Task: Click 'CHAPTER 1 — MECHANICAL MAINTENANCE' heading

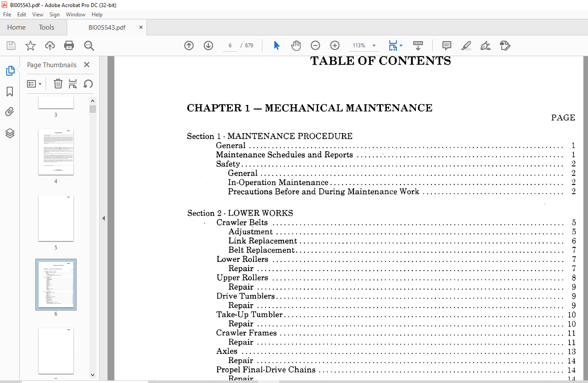Action: click(x=310, y=108)
